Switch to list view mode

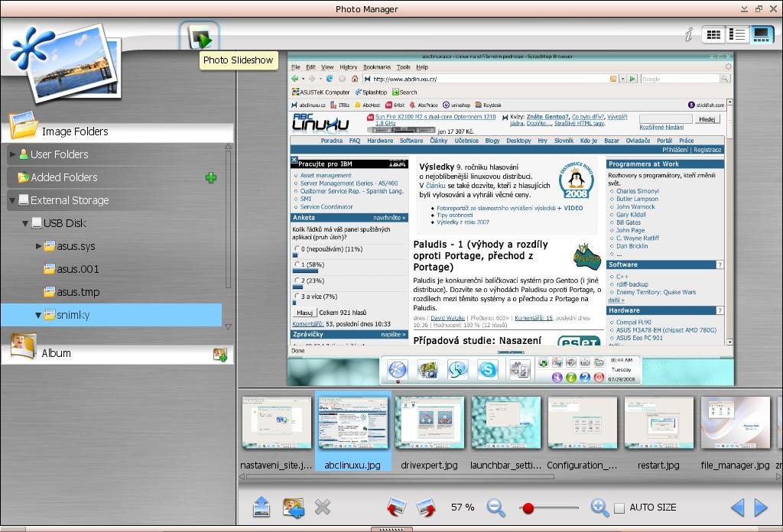pyautogui.click(x=737, y=34)
